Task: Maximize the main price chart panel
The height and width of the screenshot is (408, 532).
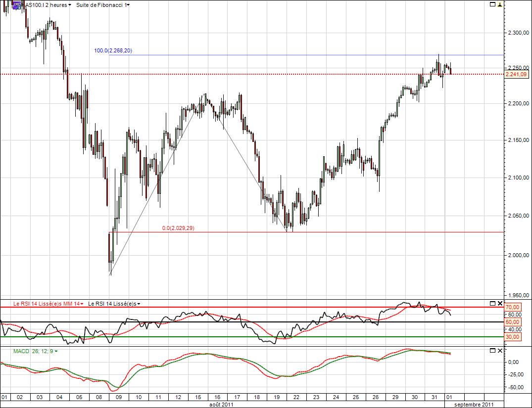Action: (492, 4)
